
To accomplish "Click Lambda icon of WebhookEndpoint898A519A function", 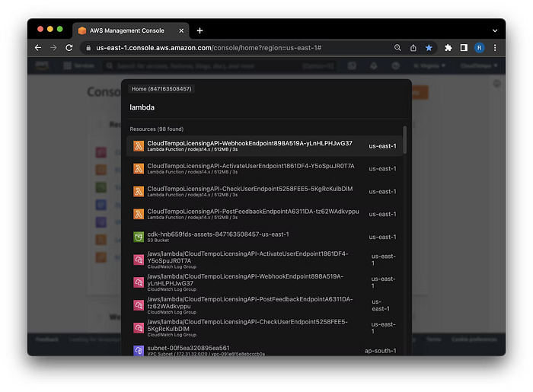I will click(x=139, y=146).
